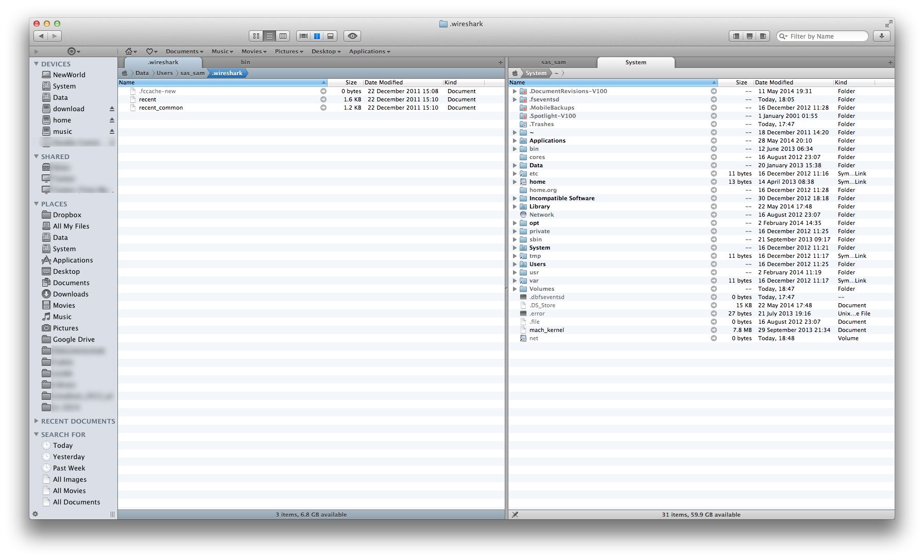Click the Quick Look eye icon

[352, 36]
